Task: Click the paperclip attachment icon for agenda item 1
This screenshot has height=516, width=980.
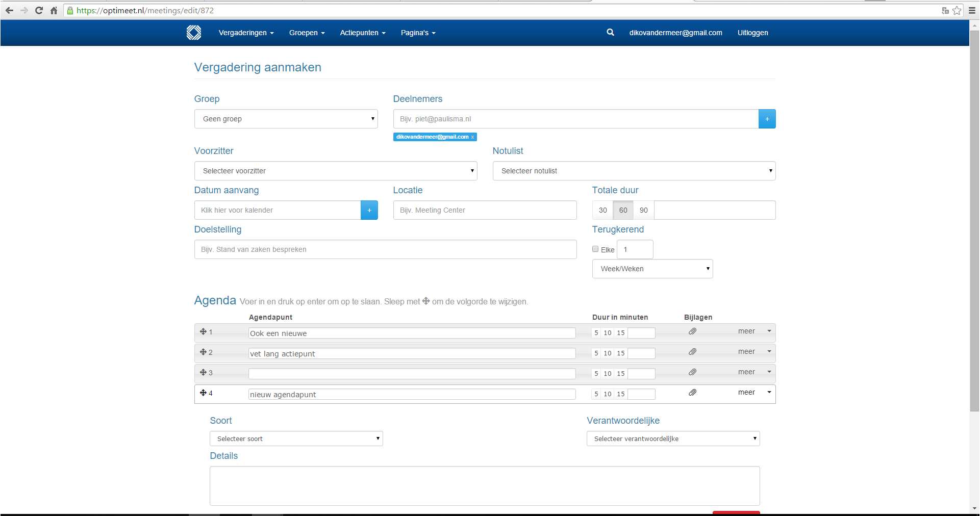Action: 692,331
